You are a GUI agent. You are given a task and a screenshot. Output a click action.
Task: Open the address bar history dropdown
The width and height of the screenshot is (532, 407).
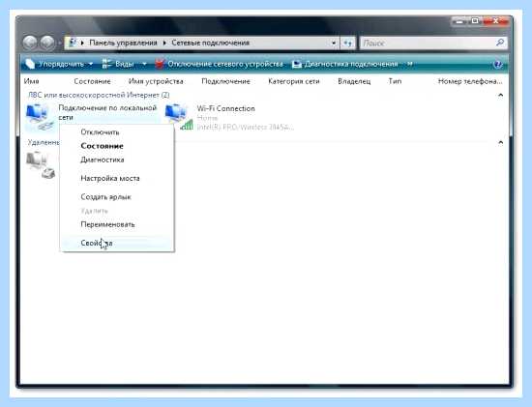pyautogui.click(x=334, y=44)
